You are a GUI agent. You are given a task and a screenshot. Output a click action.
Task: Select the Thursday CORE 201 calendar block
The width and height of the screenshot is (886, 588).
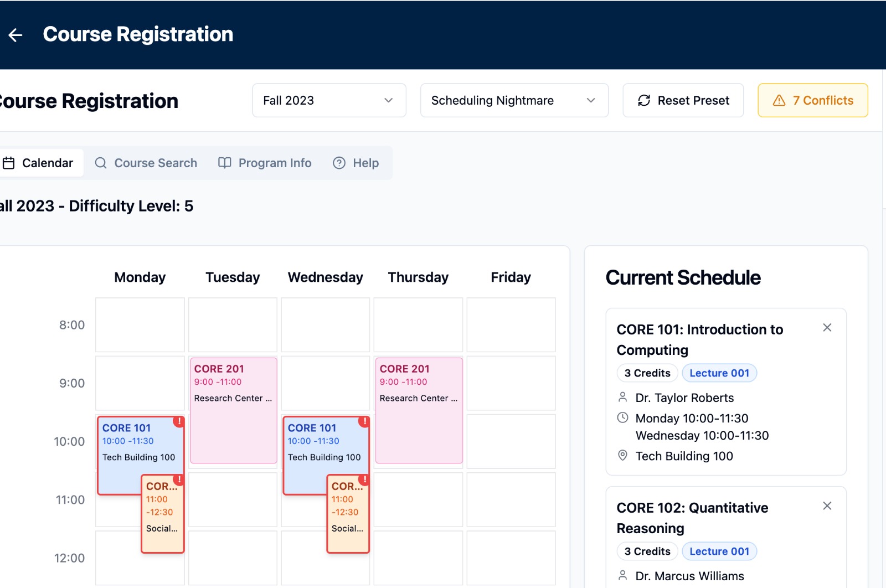[x=419, y=410]
